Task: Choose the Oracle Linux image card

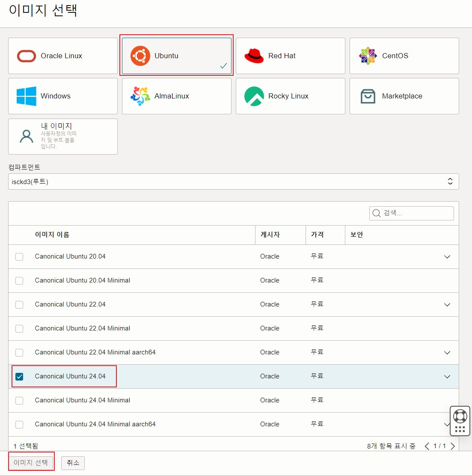Action: click(63, 56)
